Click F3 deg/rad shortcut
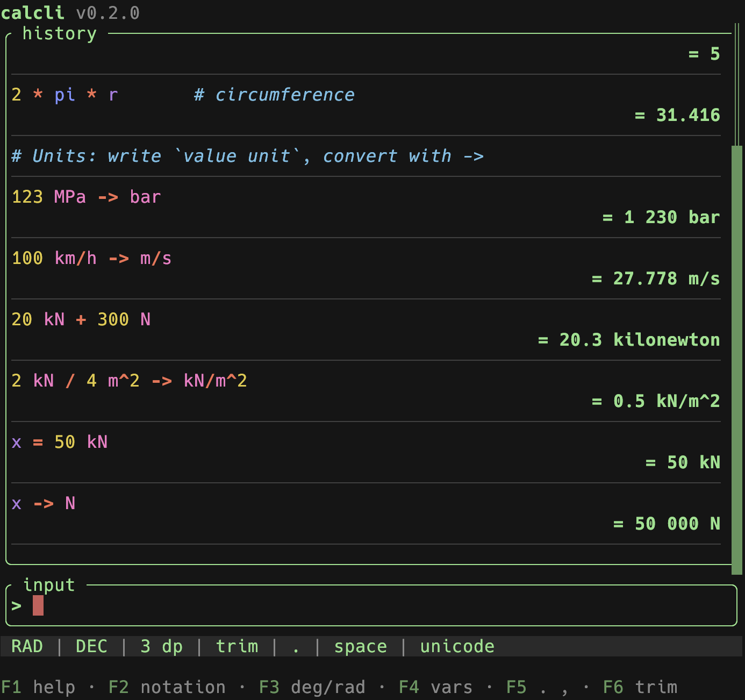This screenshot has width=745, height=700. pyautogui.click(x=312, y=687)
